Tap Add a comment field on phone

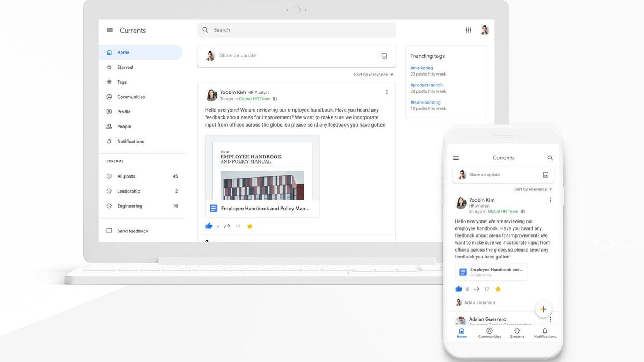[480, 302]
